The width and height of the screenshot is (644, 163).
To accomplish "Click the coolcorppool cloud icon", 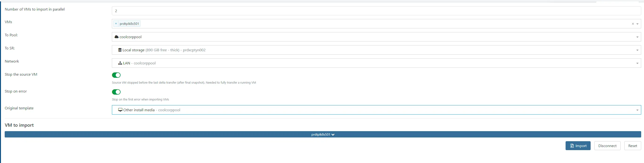I will point(117,37).
